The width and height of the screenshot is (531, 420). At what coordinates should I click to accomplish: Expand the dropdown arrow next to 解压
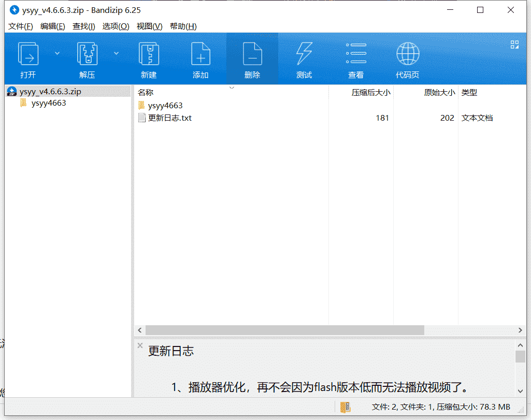pos(116,53)
